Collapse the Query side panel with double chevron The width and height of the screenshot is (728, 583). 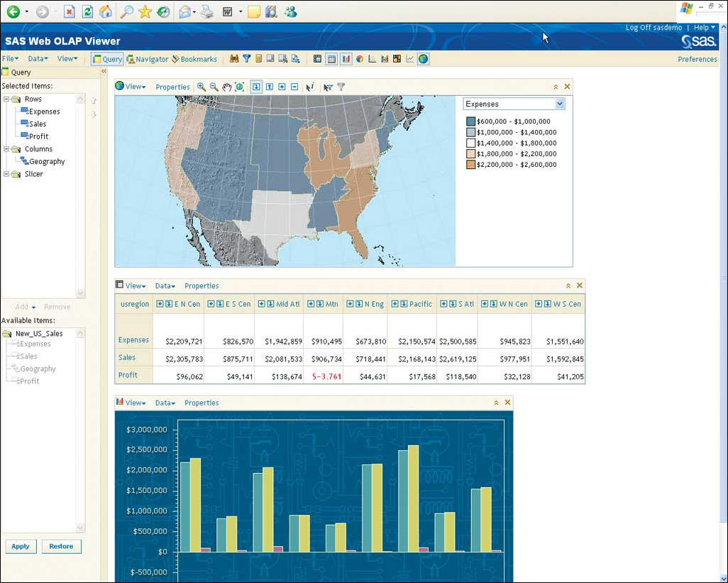coord(104,72)
